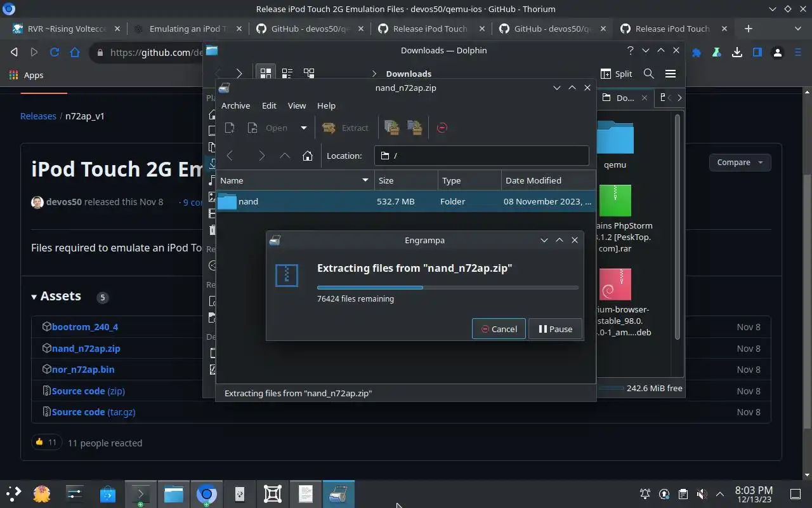Click the Downloads breadcrumb in Dolphin
Screen dimensions: 812x508
(x=409, y=74)
